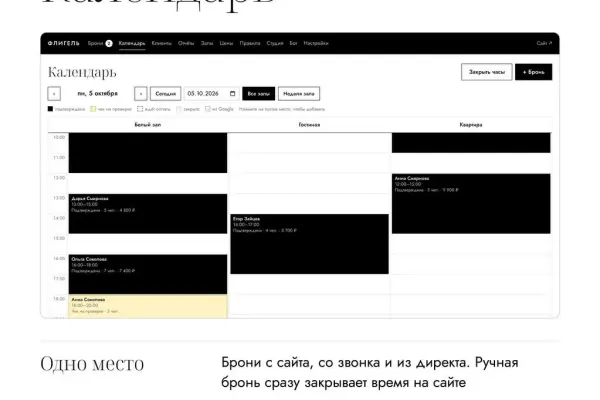
Task: Click the 17:00 time label
Action: [59, 279]
